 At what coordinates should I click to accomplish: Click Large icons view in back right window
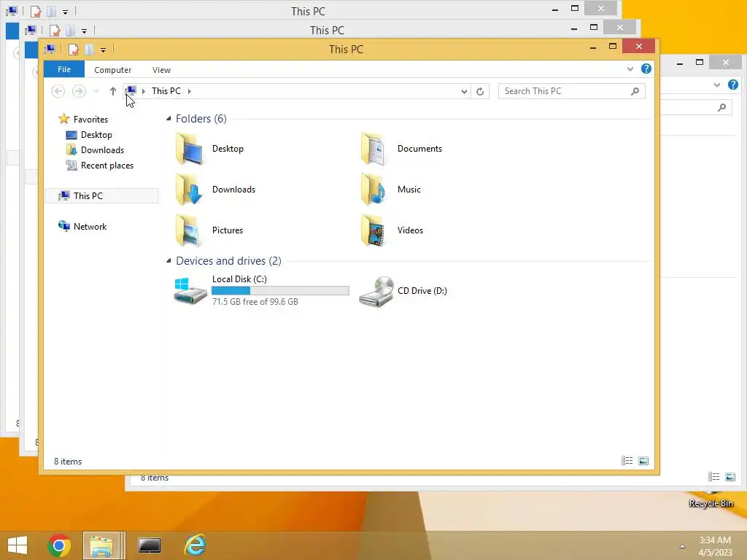729,477
